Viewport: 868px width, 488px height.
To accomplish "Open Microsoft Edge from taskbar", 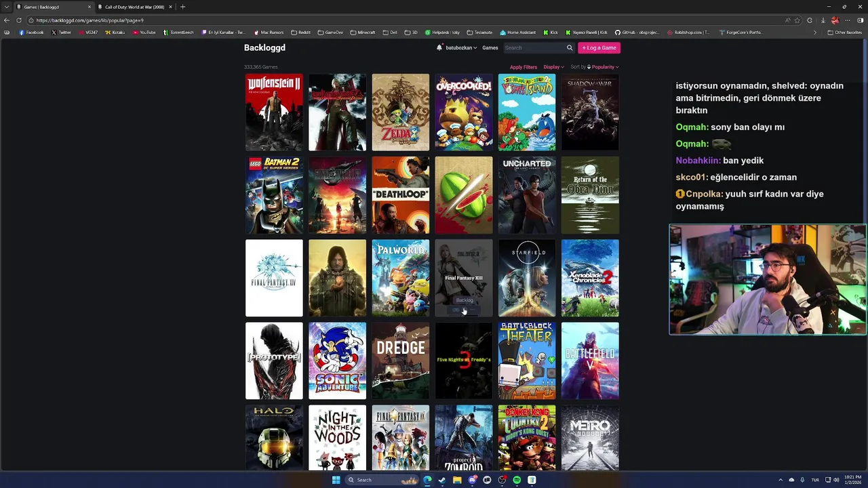I will pos(427,480).
